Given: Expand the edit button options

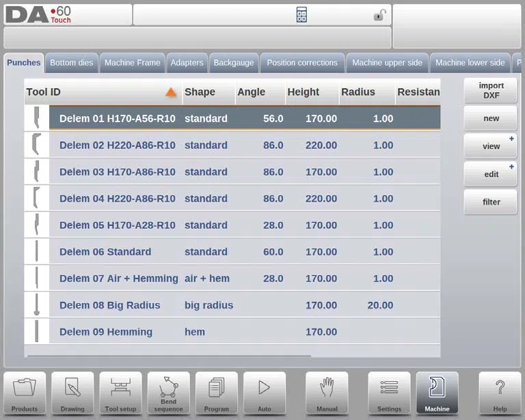Looking at the screenshot, I should tap(511, 167).
